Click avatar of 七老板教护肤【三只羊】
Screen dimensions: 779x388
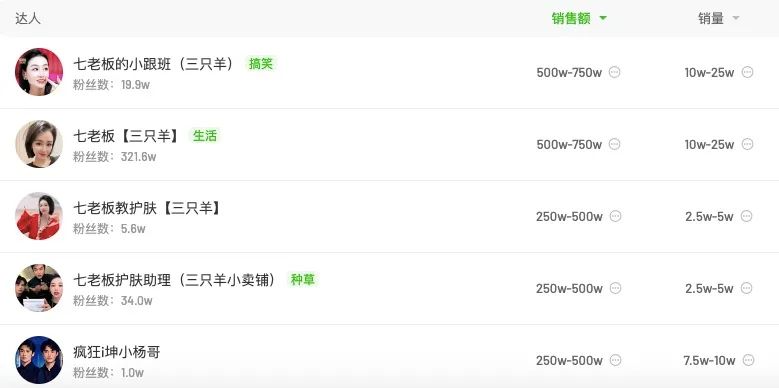pyautogui.click(x=39, y=216)
